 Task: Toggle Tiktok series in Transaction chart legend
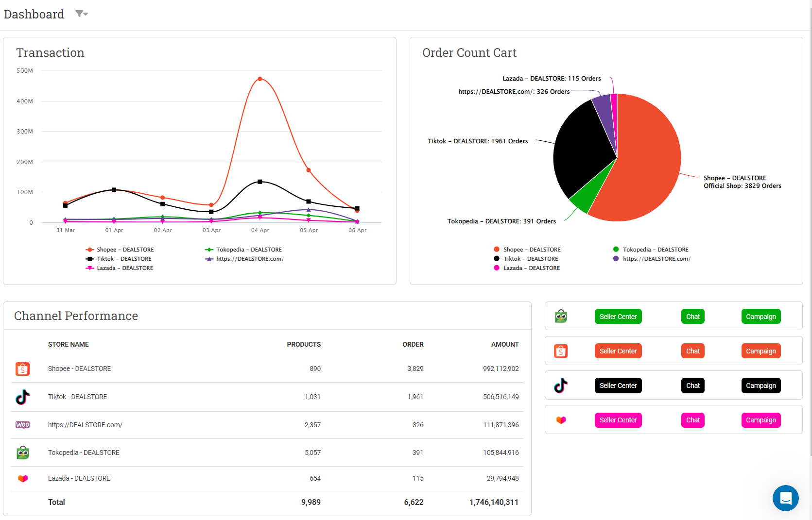click(119, 259)
